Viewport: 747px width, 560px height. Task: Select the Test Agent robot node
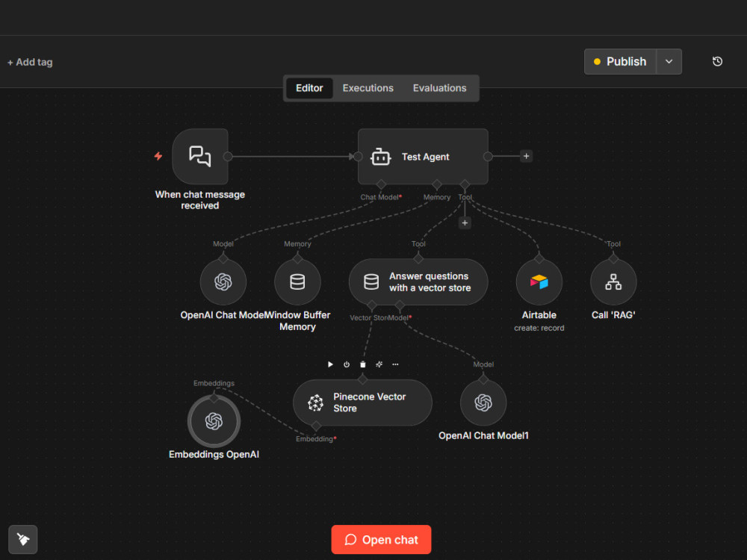423,156
